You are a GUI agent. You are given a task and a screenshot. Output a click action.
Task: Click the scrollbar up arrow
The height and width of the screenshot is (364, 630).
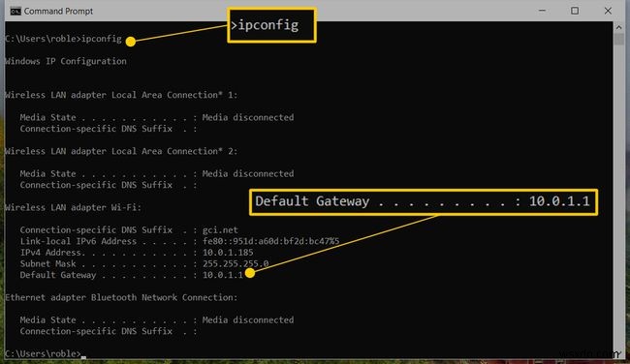(x=618, y=27)
